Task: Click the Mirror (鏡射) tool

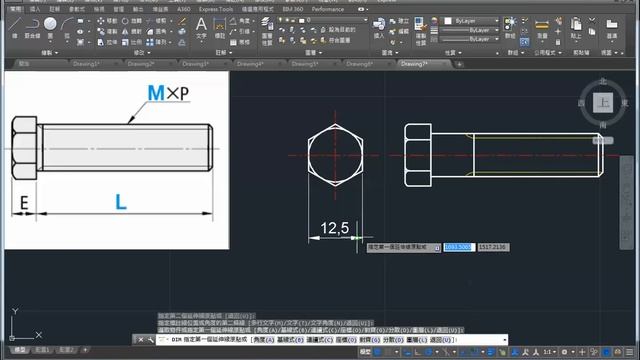Action: [x=131, y=31]
